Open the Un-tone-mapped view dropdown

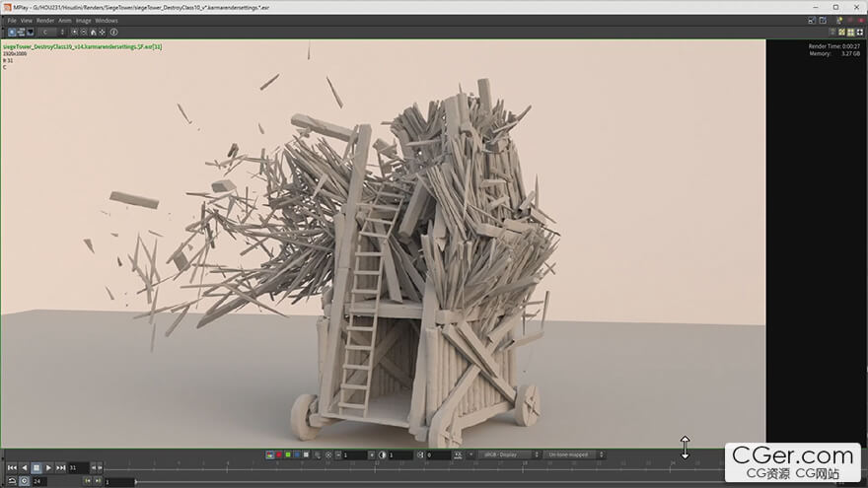coord(574,455)
